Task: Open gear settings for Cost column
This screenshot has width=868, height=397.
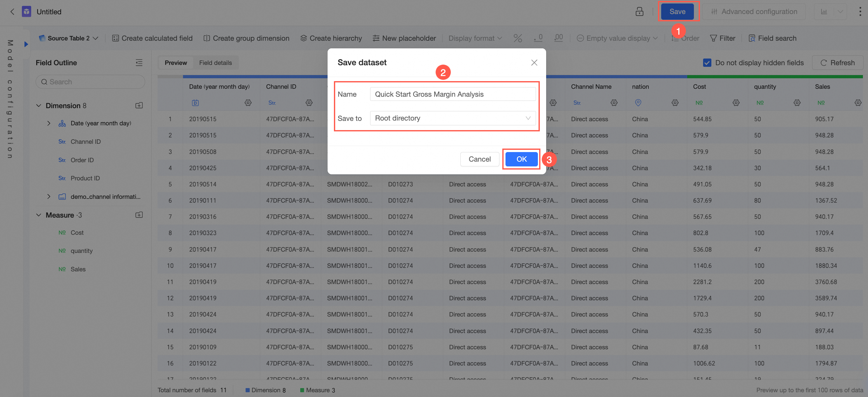Action: pyautogui.click(x=736, y=102)
